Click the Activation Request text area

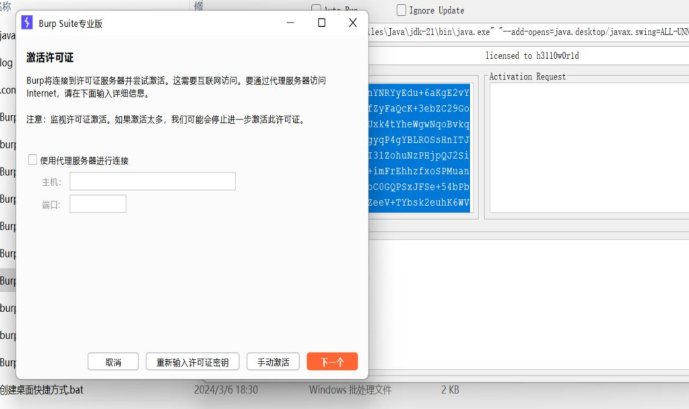tap(589, 148)
